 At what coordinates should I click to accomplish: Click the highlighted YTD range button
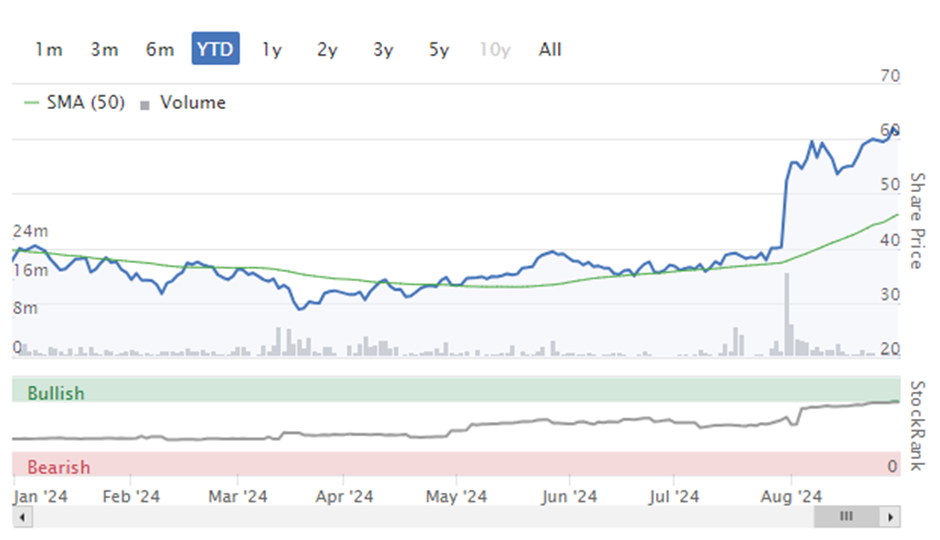[215, 49]
